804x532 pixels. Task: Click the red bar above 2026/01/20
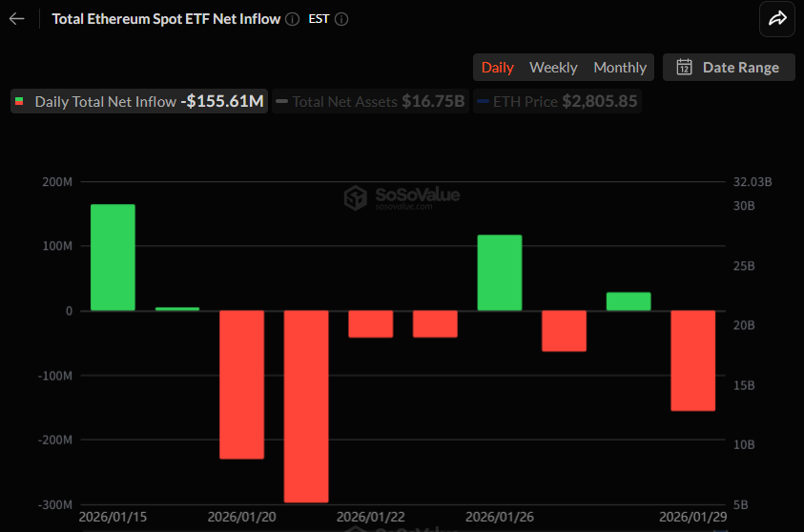tap(241, 384)
